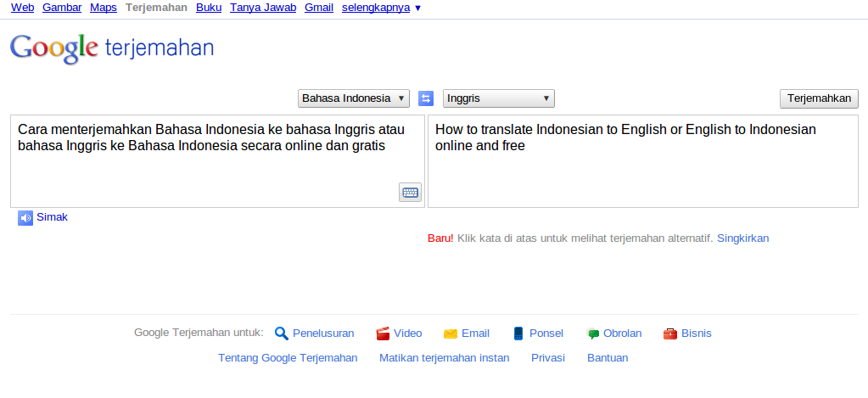Viewport: 868px width, 398px height.
Task: Open Buku in top navigation
Action: coord(209,8)
